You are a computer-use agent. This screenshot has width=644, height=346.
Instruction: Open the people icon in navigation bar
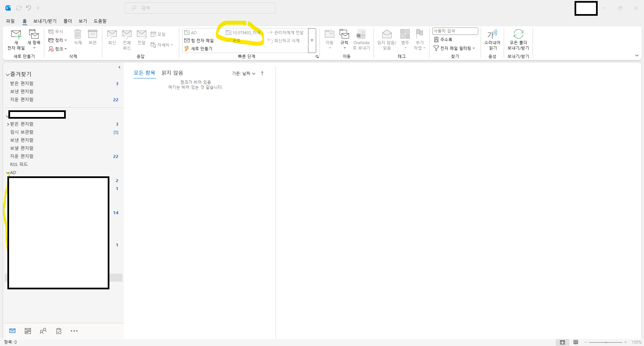tap(43, 331)
